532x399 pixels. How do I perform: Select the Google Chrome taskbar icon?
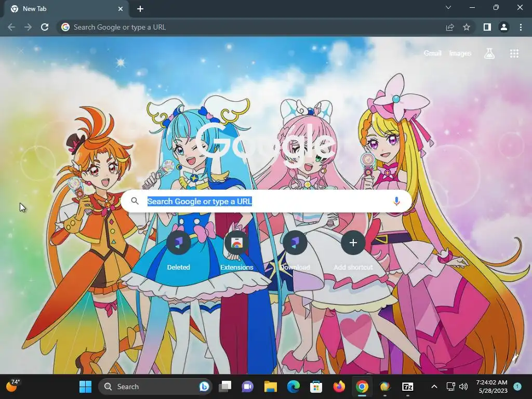point(362,387)
